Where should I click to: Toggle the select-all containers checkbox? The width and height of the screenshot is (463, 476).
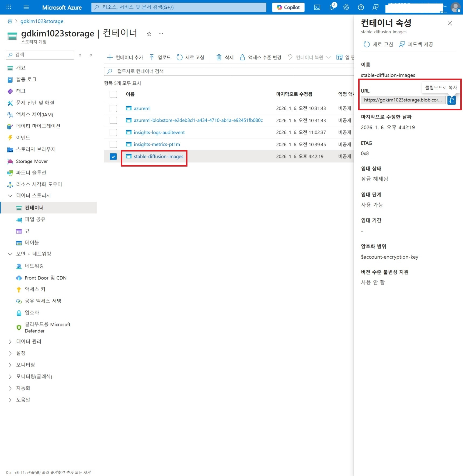click(x=113, y=94)
